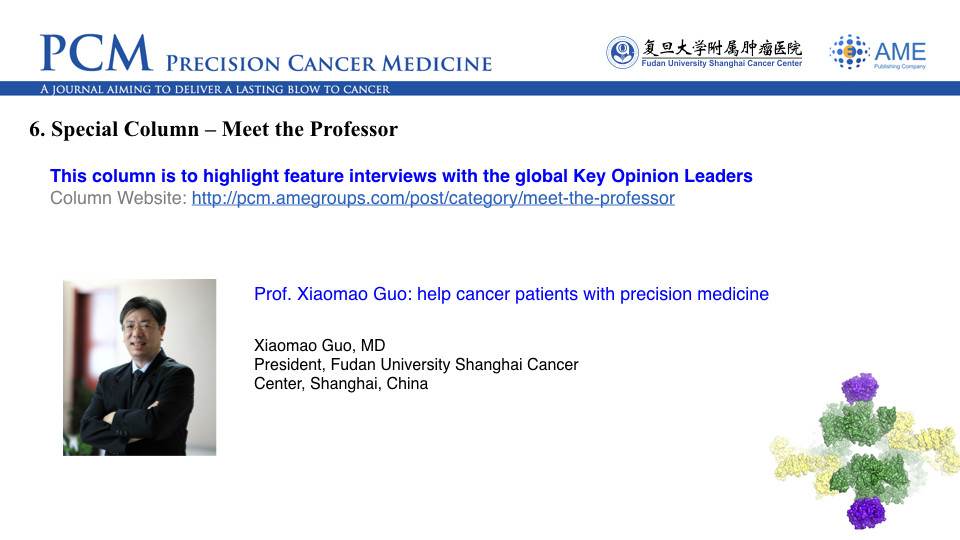Click the blue Key Opinion Leaders sentence

click(x=401, y=176)
